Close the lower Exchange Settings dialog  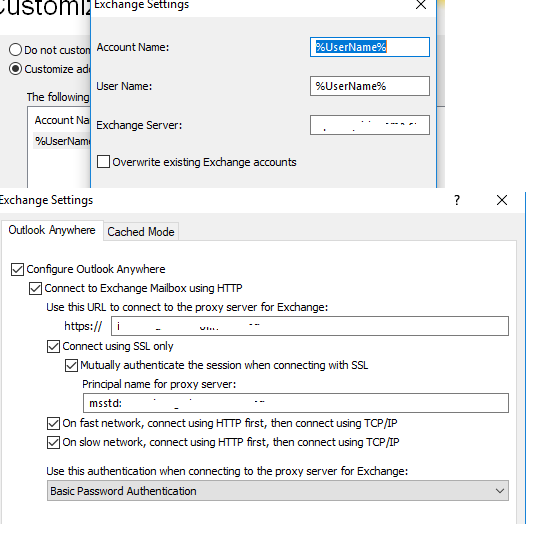502,200
